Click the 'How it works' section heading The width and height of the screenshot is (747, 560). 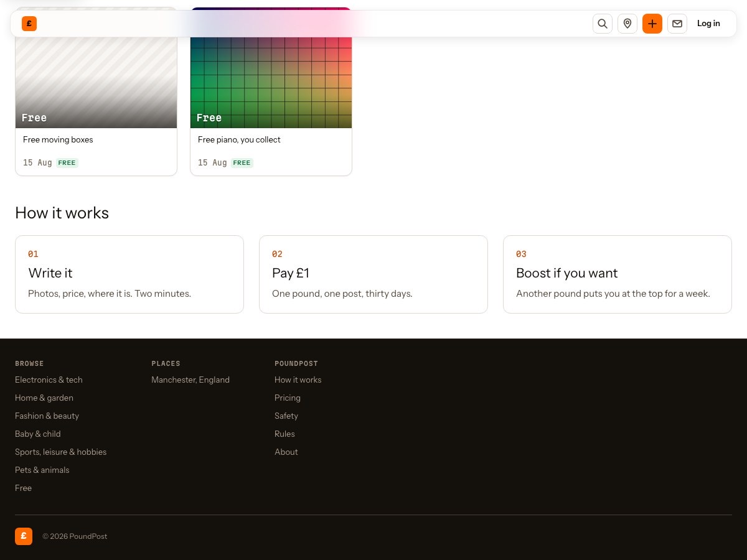click(x=62, y=213)
